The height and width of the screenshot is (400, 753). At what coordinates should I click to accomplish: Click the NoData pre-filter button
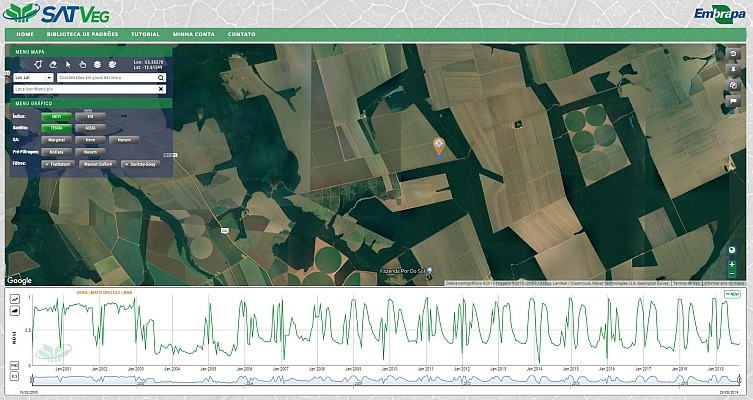pyautogui.click(x=56, y=151)
